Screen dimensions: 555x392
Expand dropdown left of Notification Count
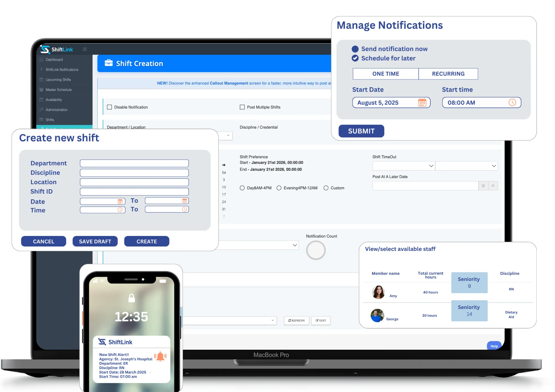[295, 245]
